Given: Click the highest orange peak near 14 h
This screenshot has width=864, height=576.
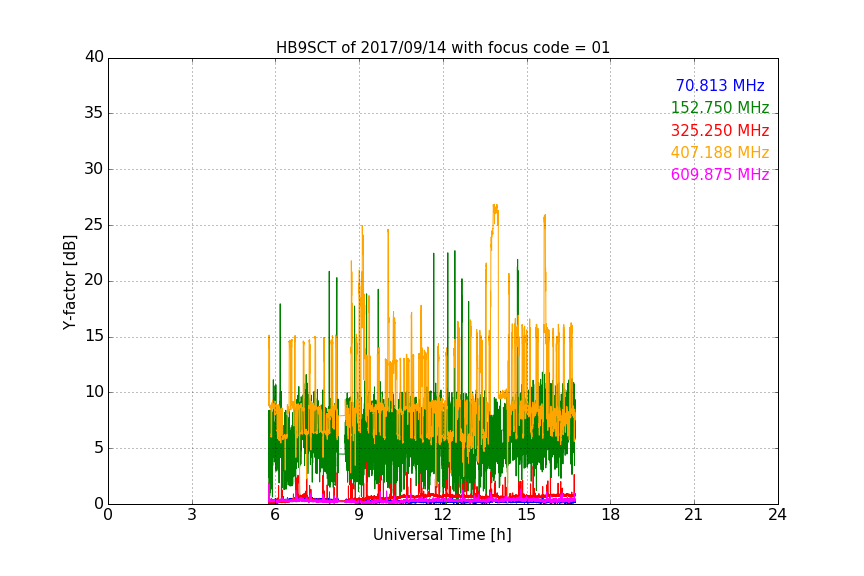Looking at the screenshot, I should pyautogui.click(x=495, y=207).
